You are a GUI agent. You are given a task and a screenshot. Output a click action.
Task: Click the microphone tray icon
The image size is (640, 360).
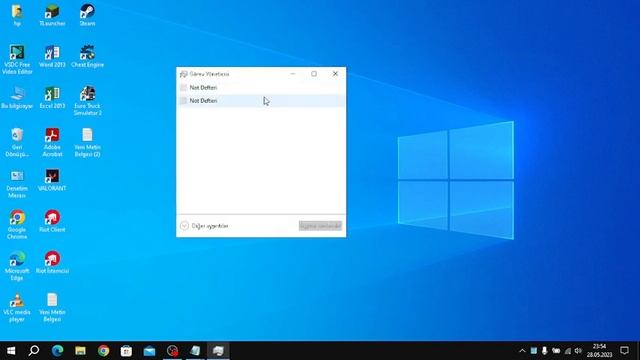pos(544,351)
